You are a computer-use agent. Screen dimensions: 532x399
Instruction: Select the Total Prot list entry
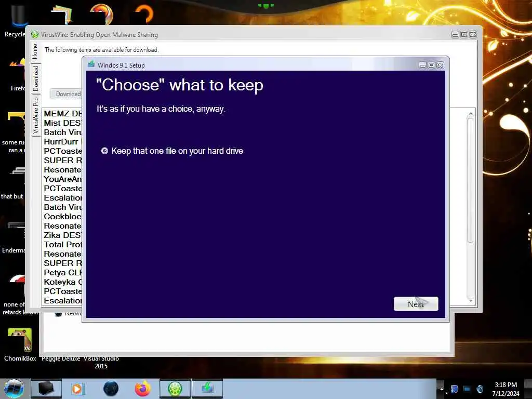(x=62, y=244)
